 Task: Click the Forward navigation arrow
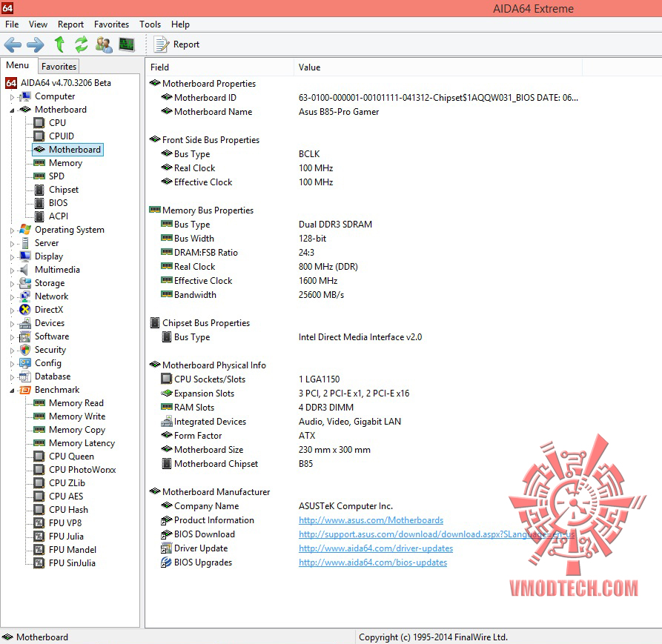[35, 44]
